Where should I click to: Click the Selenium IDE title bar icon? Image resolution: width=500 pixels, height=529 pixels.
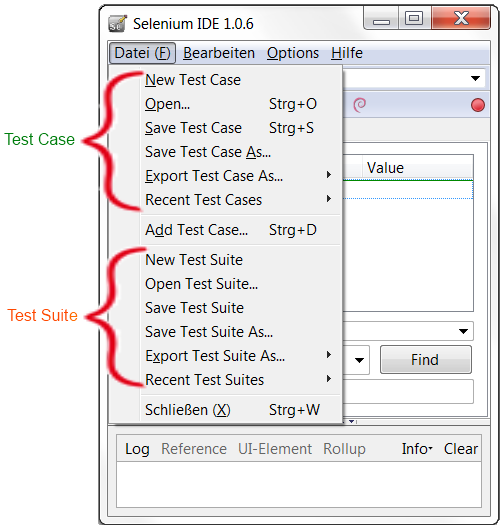[117, 24]
